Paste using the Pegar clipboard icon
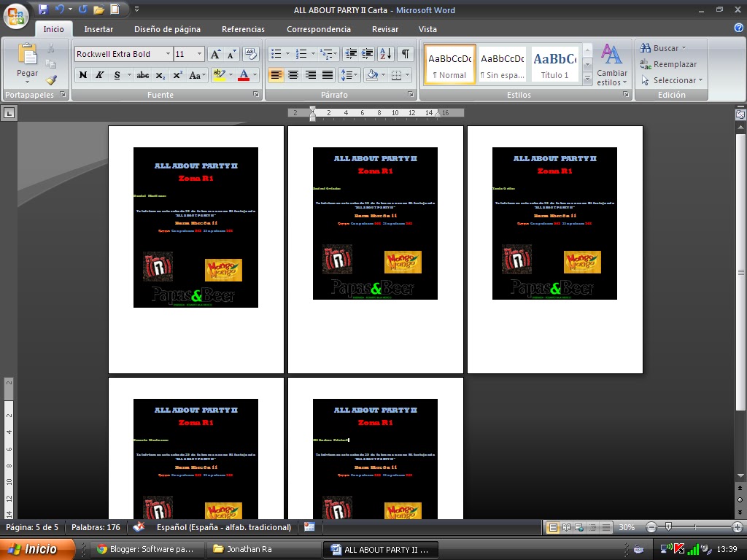The image size is (747, 560). 27,54
